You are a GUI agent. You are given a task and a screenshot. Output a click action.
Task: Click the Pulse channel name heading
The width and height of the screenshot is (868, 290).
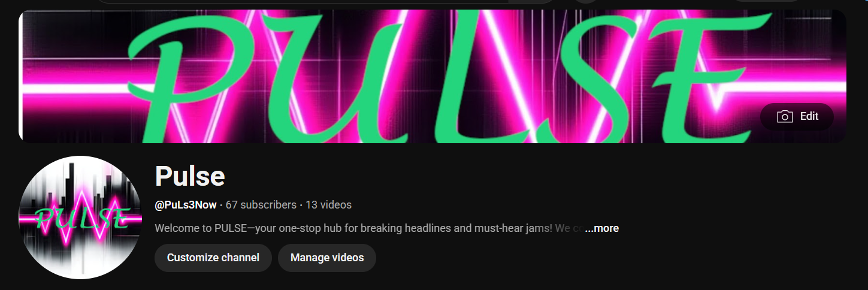click(x=190, y=176)
